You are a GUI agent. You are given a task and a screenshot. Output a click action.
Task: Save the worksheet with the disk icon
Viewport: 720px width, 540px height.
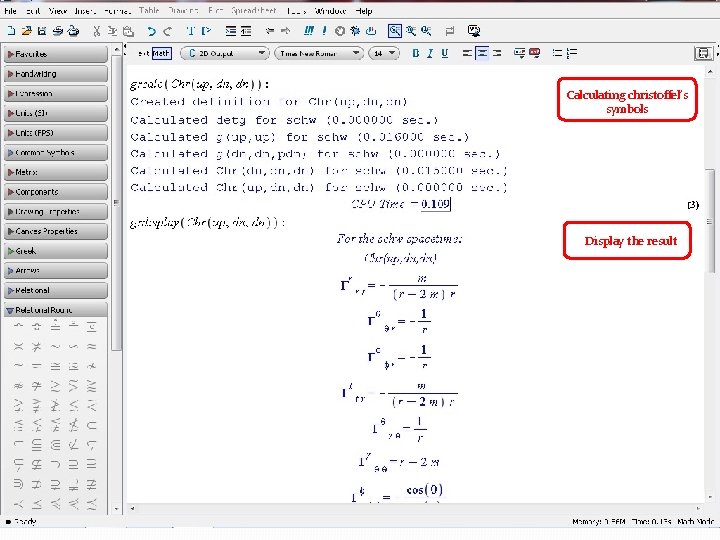tap(42, 31)
